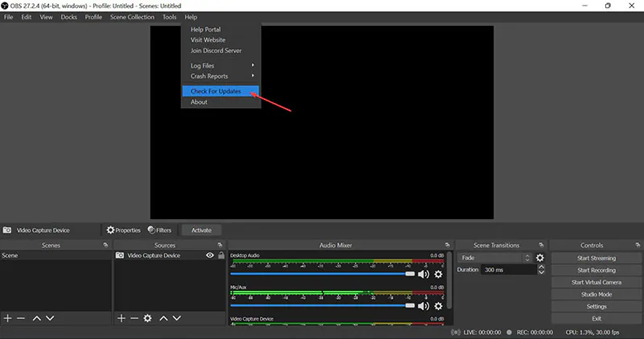Open Mic/Aux settings gear

tap(439, 306)
